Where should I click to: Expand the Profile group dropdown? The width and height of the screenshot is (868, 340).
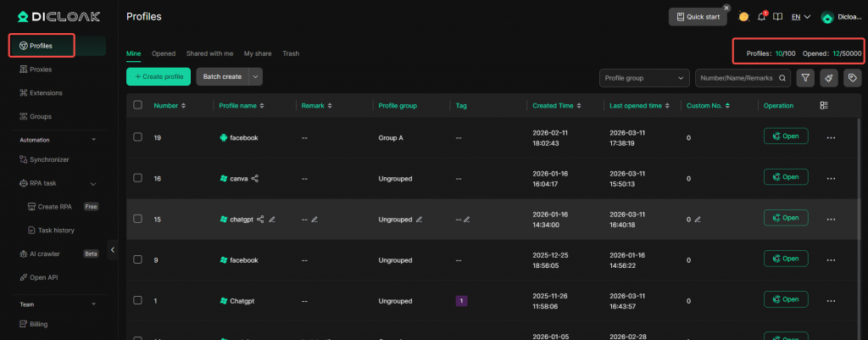644,78
